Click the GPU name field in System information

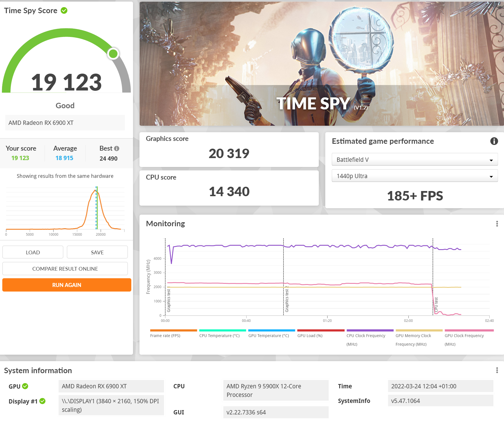point(111,386)
